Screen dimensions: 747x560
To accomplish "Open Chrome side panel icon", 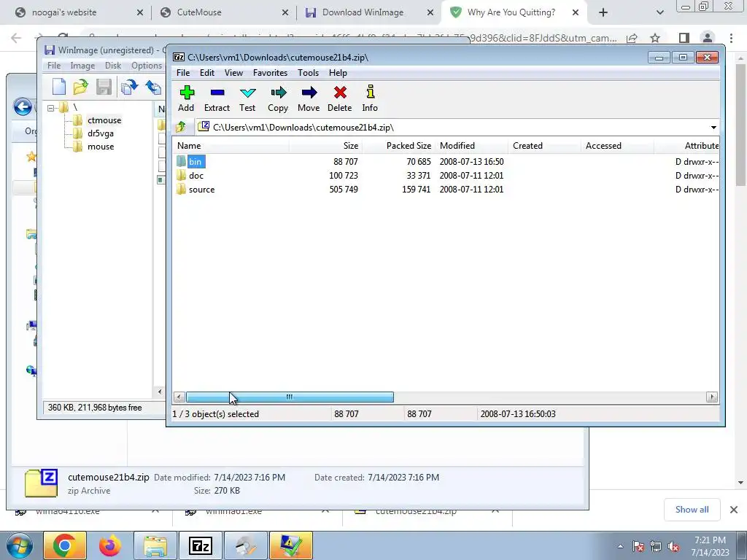I will tap(684, 38).
